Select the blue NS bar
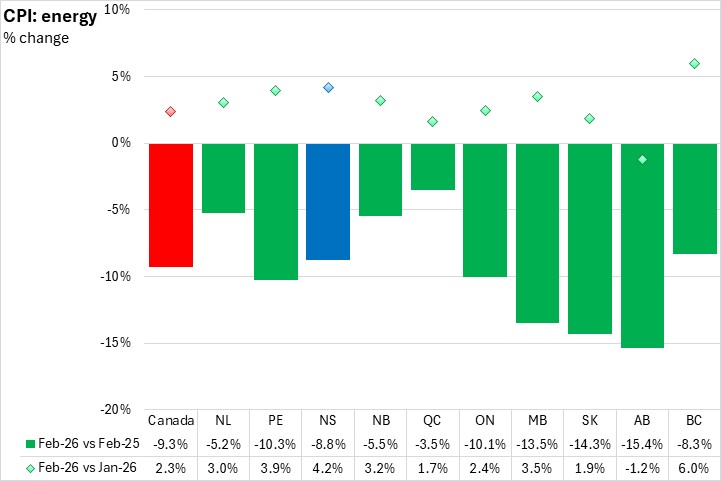Screen dimensions: 721x481 328,201
